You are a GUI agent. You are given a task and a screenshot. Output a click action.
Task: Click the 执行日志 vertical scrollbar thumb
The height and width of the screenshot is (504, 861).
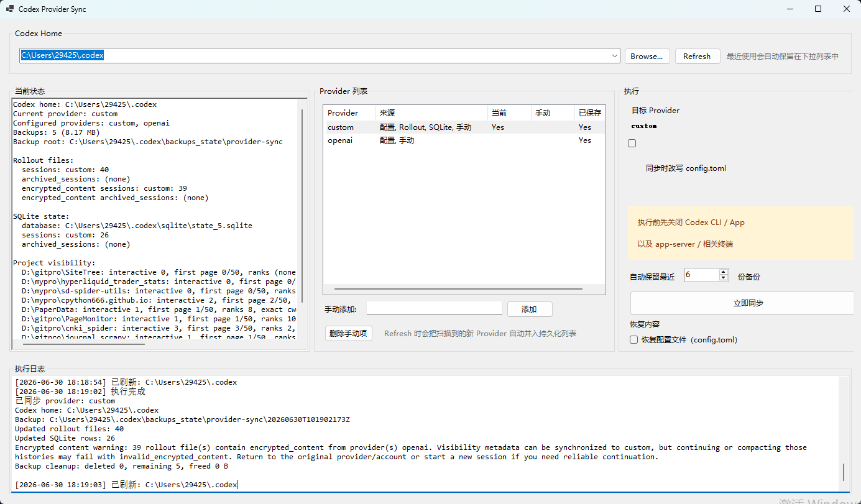pos(844,472)
